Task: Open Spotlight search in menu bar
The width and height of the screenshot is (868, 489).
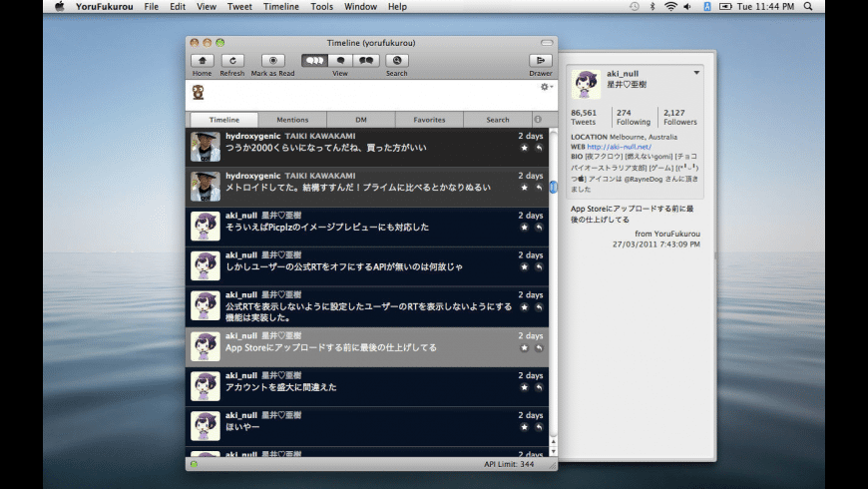Action: coord(808,7)
